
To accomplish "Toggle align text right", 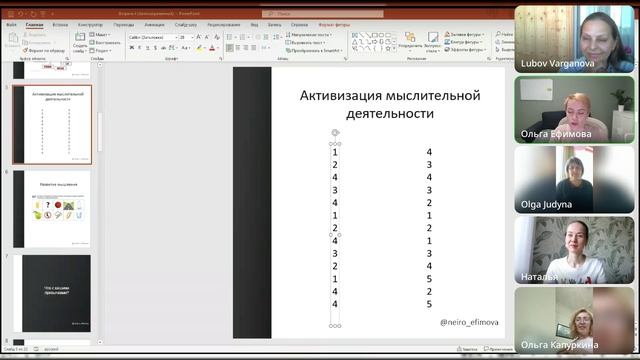I will (246, 48).
